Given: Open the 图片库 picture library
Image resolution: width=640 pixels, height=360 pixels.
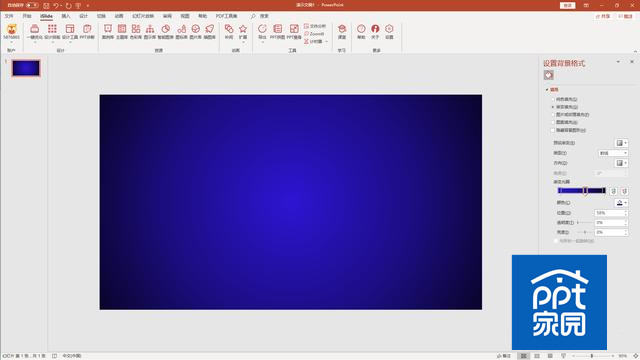Looking at the screenshot, I should tap(196, 31).
